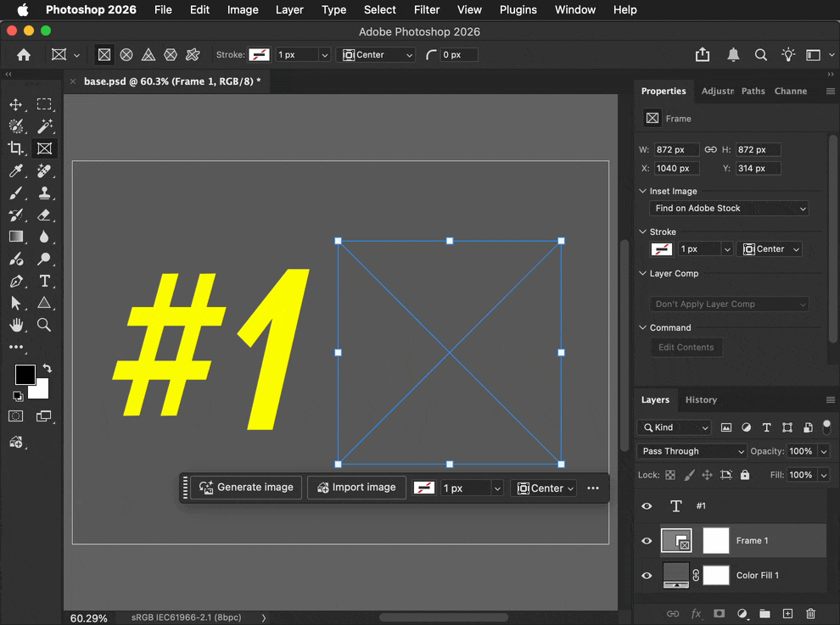Open the Filter menu

[x=427, y=9]
